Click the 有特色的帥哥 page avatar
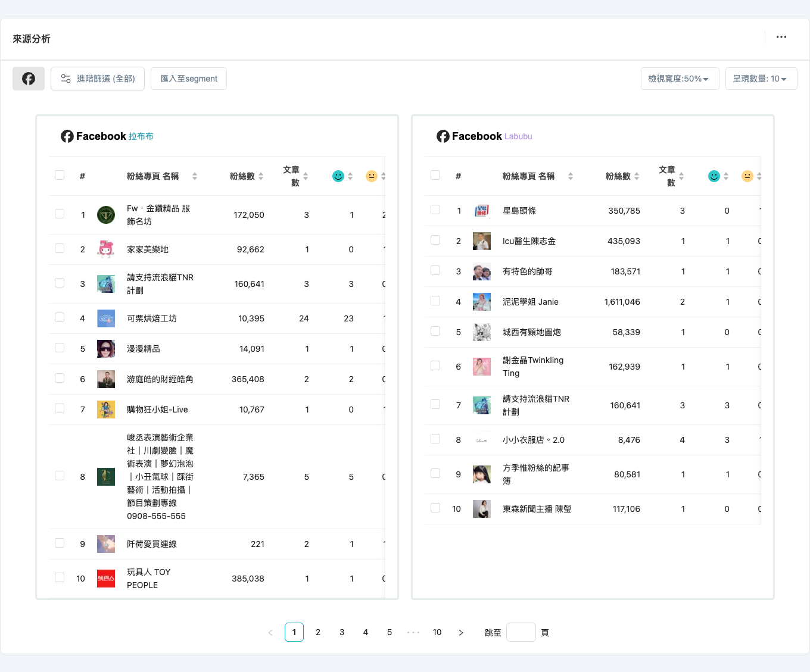Viewport: 810px width, 672px height. pyautogui.click(x=482, y=271)
